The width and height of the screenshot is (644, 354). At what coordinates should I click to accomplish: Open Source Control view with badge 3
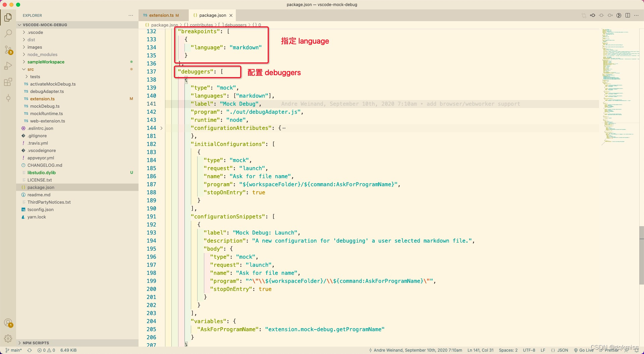8,50
